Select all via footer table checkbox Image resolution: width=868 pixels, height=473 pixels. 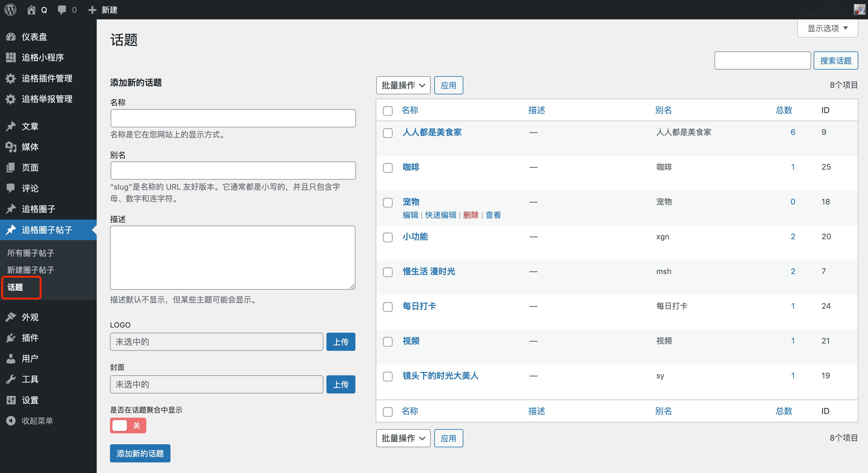coord(387,412)
